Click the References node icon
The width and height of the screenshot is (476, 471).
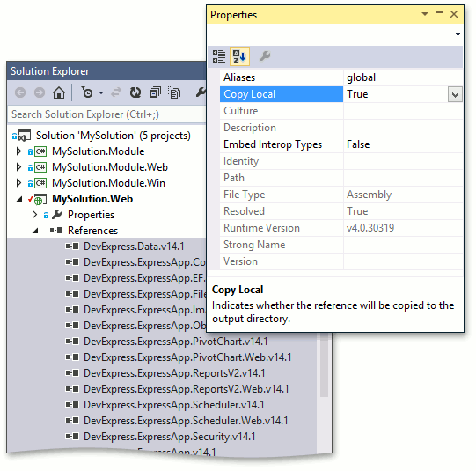pyautogui.click(x=56, y=231)
